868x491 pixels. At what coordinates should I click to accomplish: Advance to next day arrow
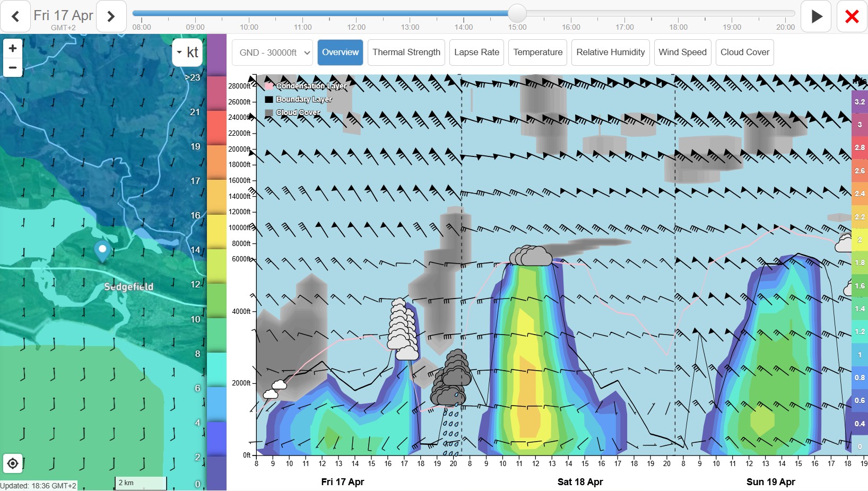(x=111, y=16)
